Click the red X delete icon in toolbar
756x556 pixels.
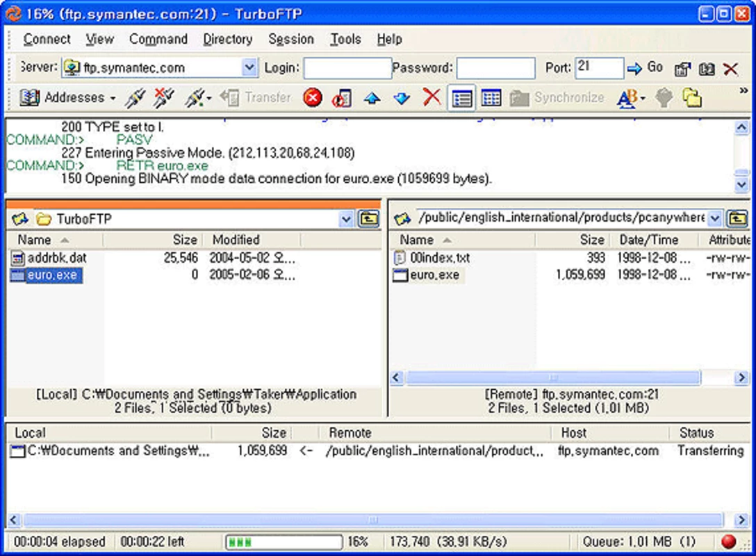click(x=432, y=97)
